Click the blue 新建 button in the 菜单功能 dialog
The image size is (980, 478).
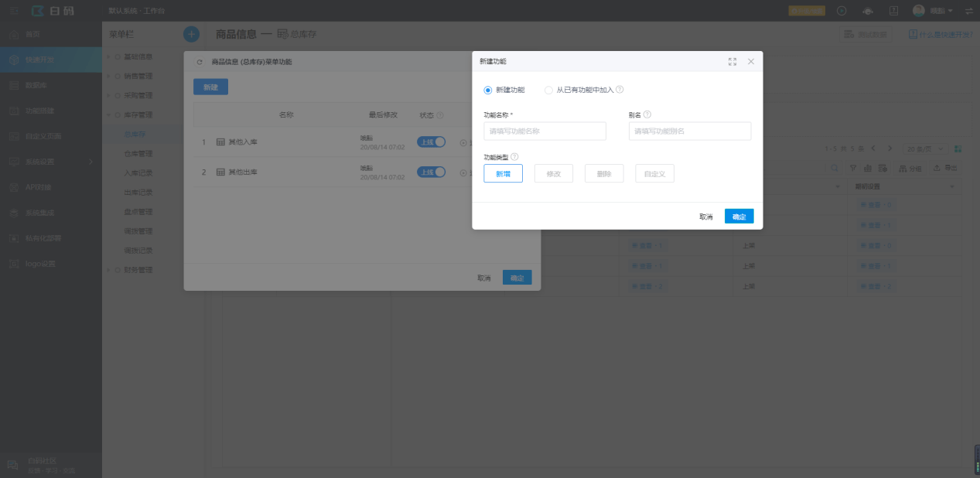210,87
